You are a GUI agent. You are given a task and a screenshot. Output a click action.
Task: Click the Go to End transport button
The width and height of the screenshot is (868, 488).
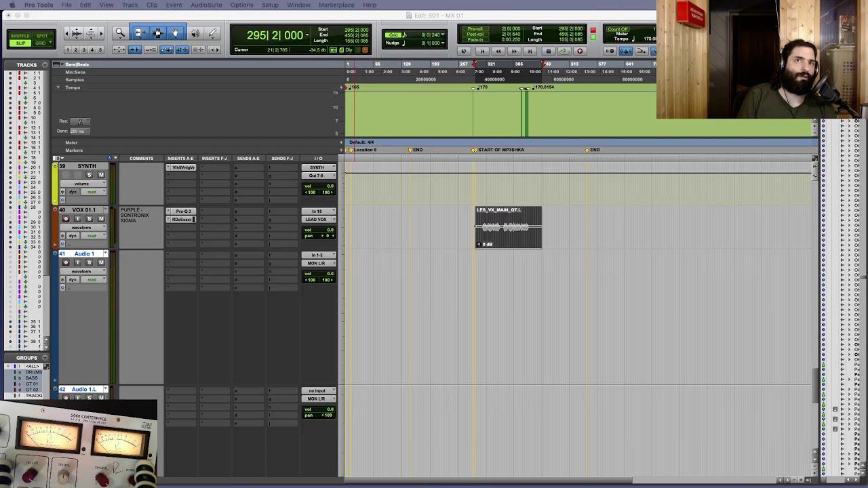coord(530,51)
